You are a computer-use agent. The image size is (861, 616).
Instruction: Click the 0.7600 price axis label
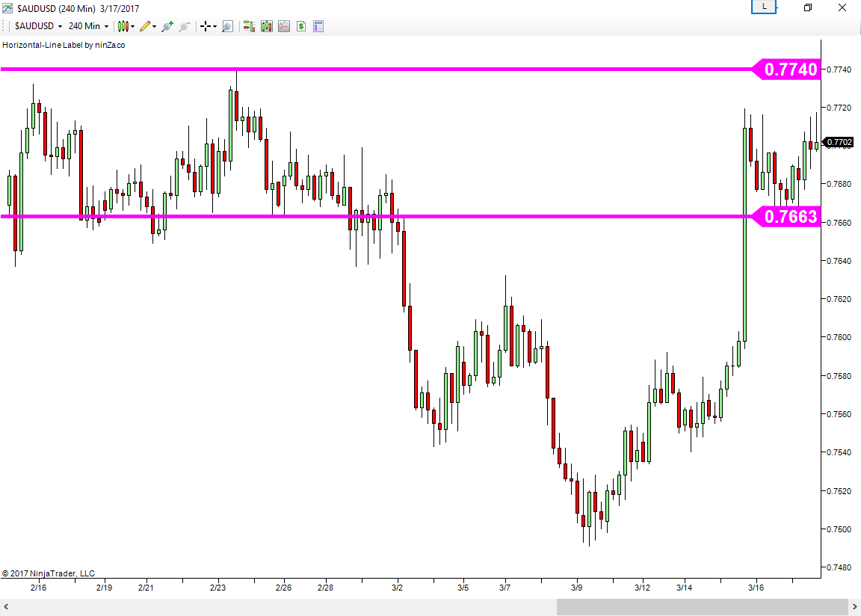tap(839, 337)
